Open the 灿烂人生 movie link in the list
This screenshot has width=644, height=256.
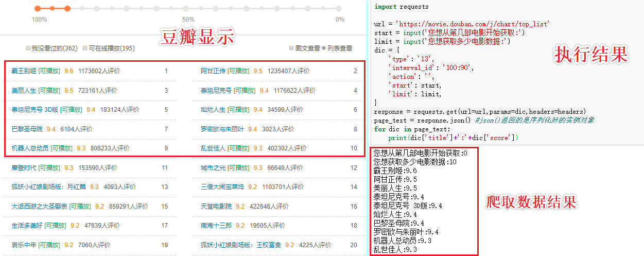click(214, 110)
